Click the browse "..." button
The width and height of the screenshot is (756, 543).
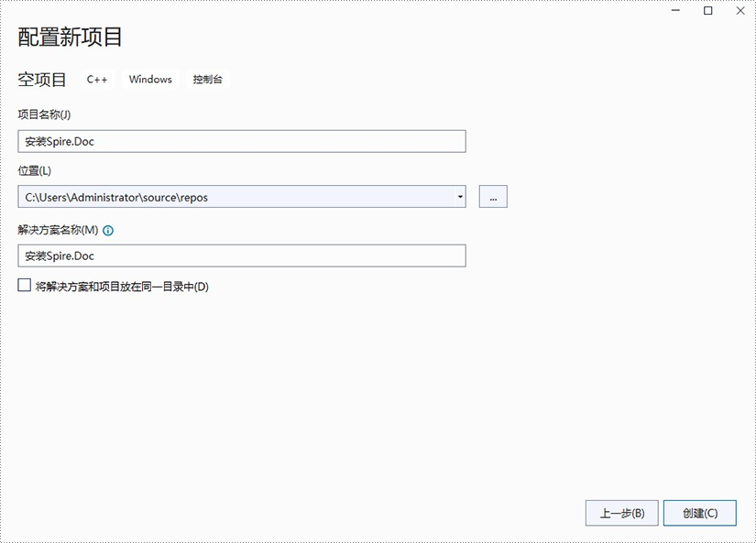tap(493, 197)
